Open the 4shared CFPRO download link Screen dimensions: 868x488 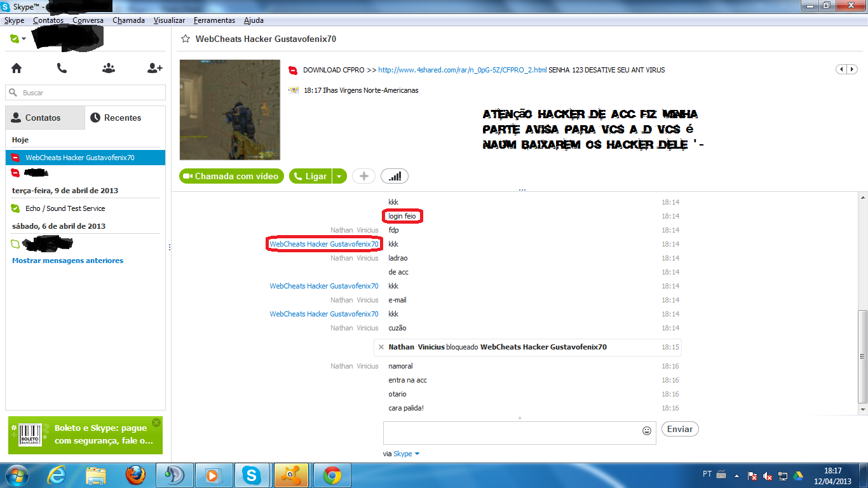(462, 70)
